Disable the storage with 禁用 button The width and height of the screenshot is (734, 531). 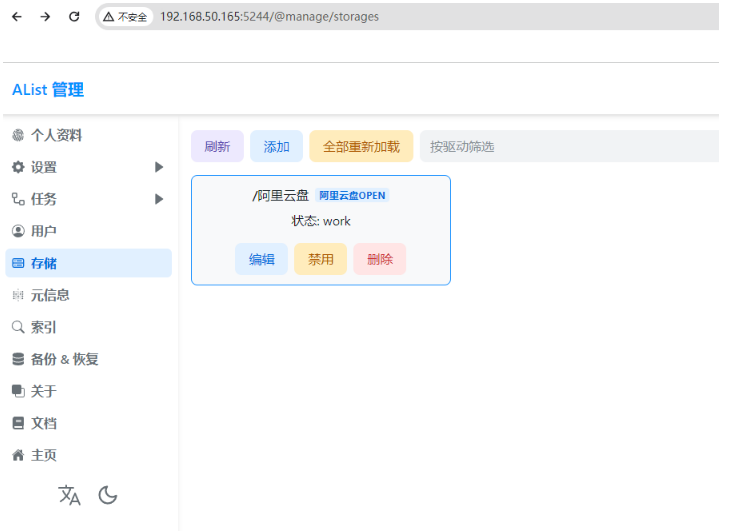pos(320,259)
